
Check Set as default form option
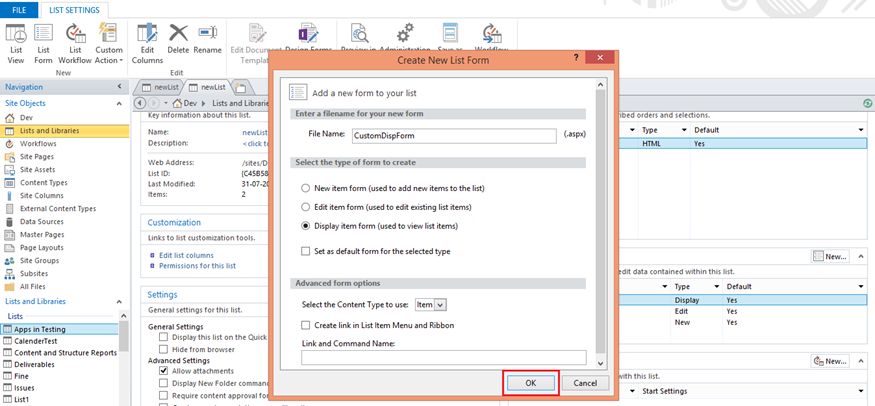coord(305,252)
